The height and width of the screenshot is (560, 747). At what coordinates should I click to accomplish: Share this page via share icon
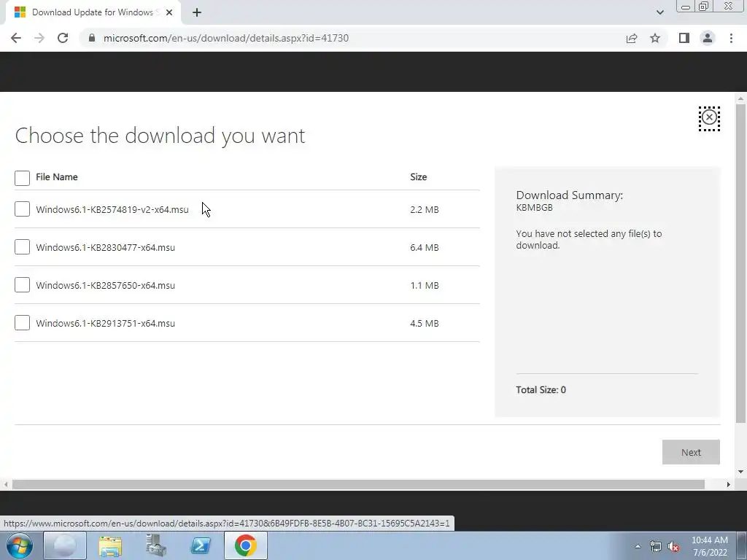(x=632, y=38)
